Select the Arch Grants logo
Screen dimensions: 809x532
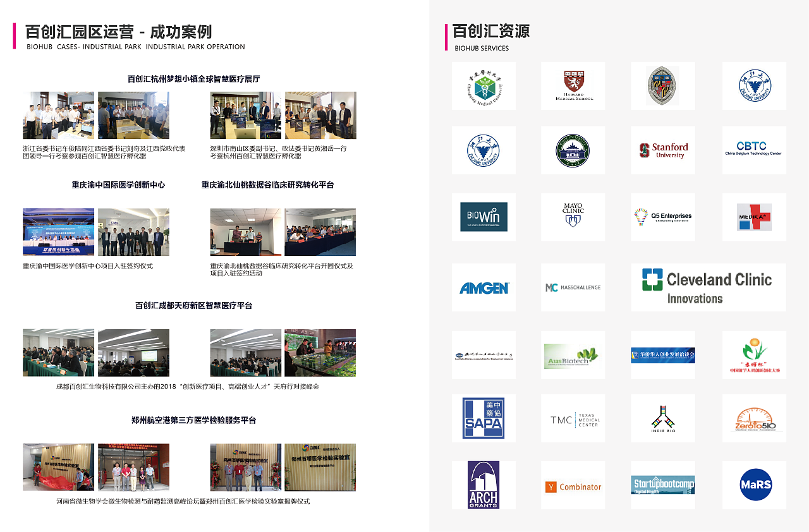484,485
